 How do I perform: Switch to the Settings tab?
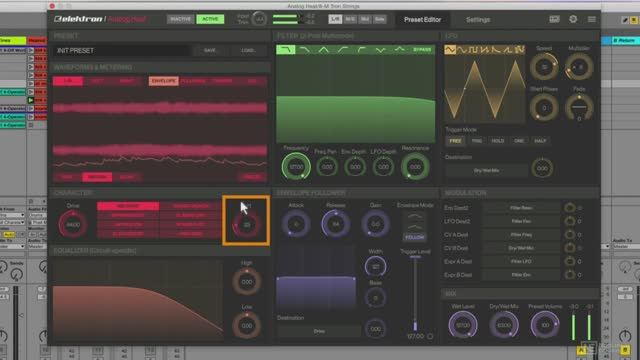pyautogui.click(x=478, y=19)
